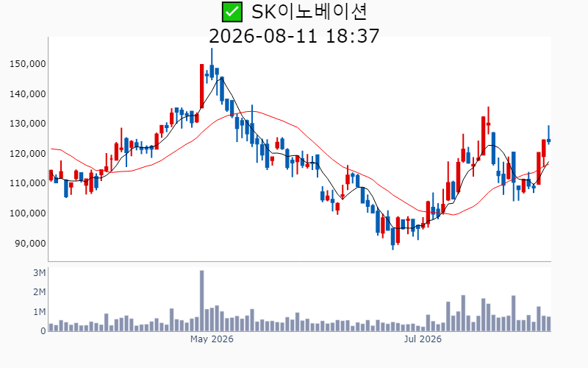Click the green checkmark icon beside the title
Screen dimensions: 588x368
(232, 12)
